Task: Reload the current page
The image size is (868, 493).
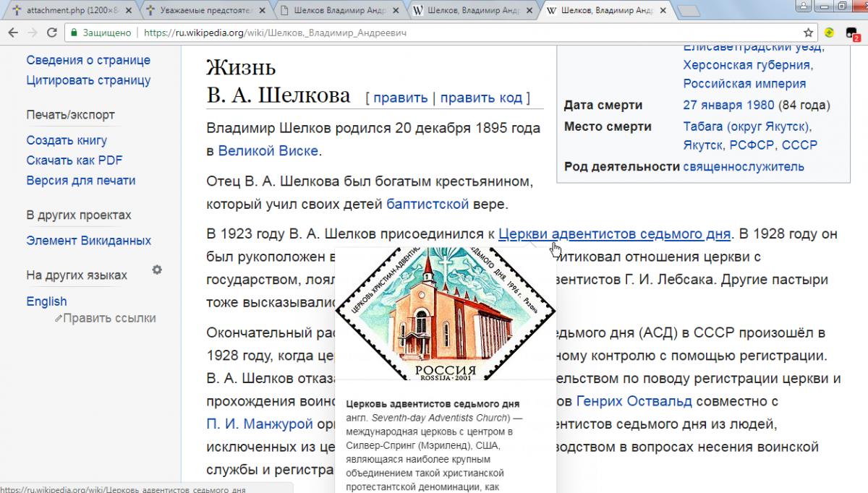Action: click(x=52, y=33)
